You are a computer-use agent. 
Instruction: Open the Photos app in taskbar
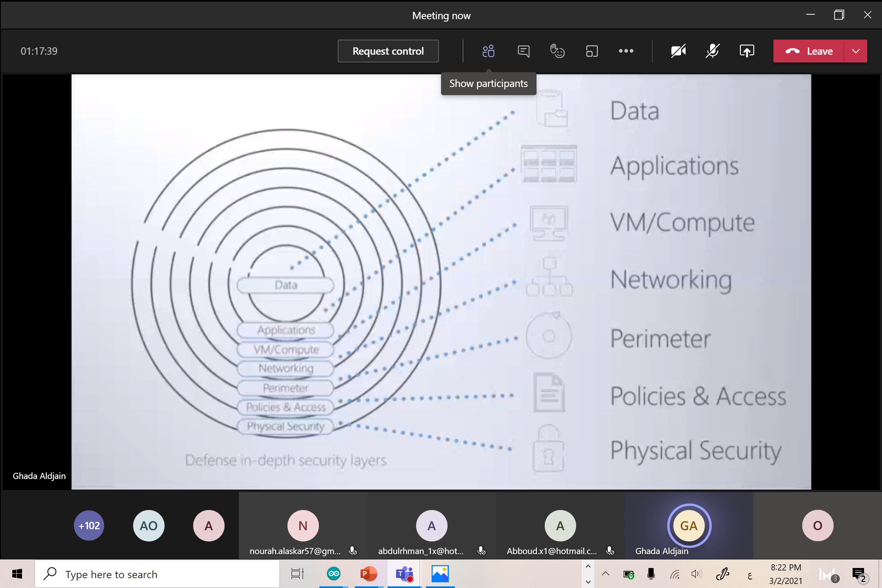[440, 574]
